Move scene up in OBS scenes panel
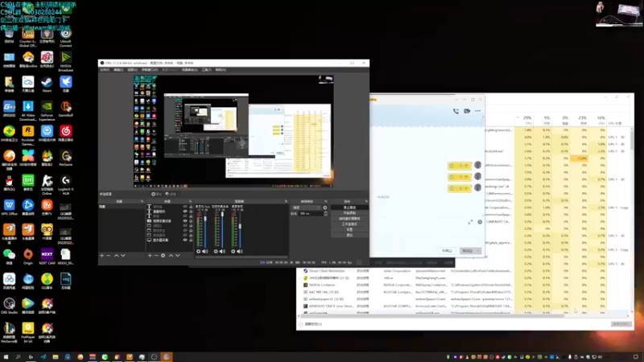Screen dimensions: 644x362 click(116, 255)
